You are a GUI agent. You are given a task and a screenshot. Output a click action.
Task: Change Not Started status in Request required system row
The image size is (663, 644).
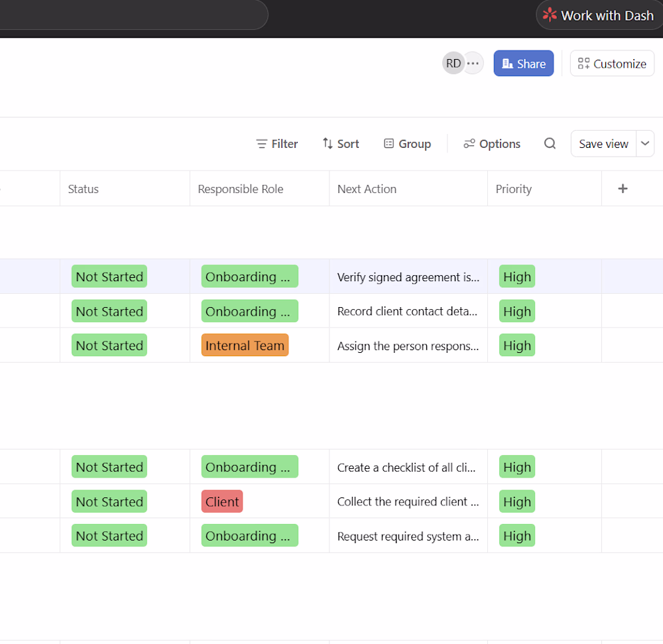click(109, 535)
